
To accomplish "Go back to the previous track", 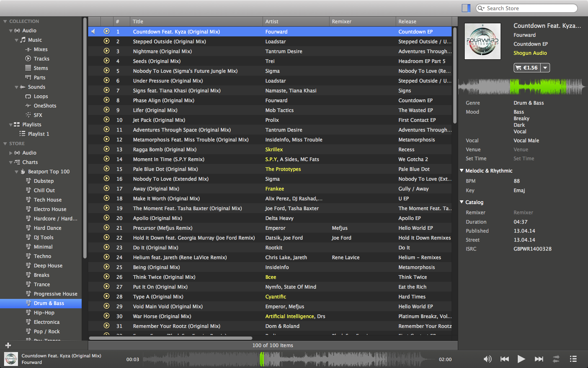I will coord(505,359).
